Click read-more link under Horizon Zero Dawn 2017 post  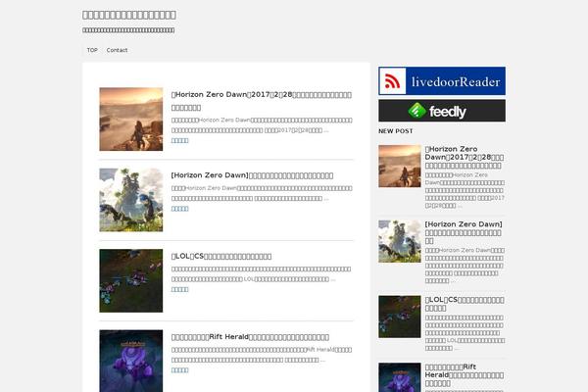coord(179,140)
